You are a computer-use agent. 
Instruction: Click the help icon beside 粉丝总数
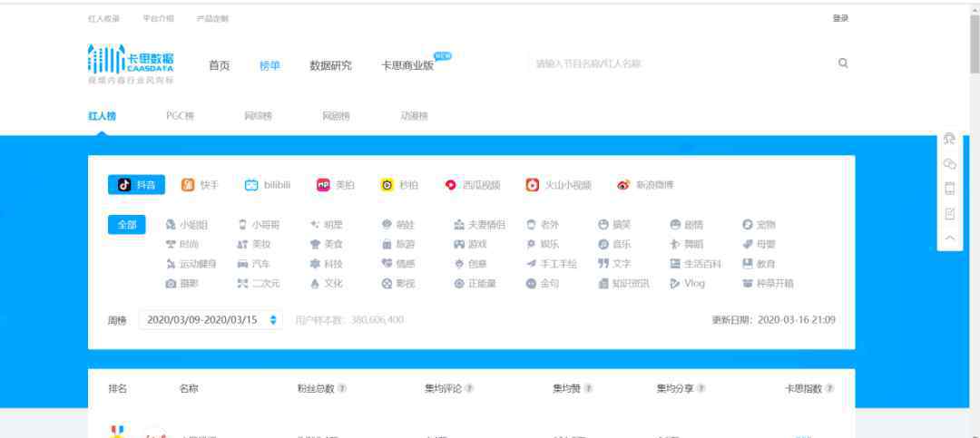pos(342,389)
